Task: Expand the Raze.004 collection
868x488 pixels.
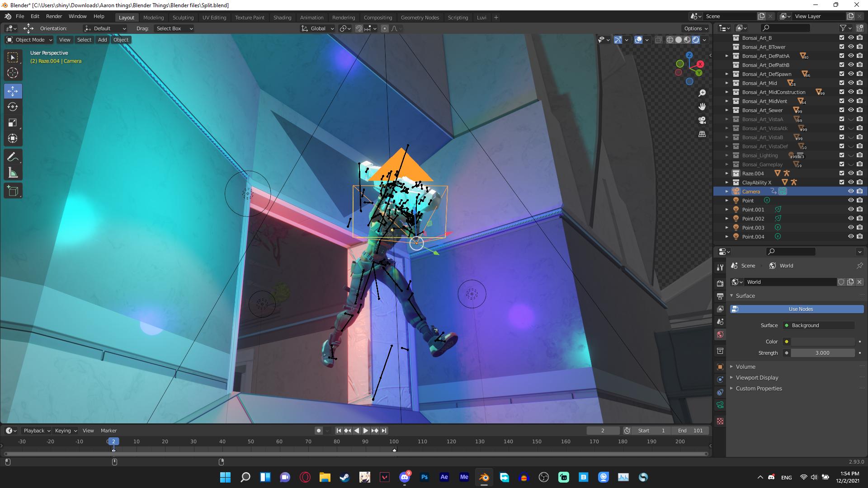Action: click(x=727, y=173)
